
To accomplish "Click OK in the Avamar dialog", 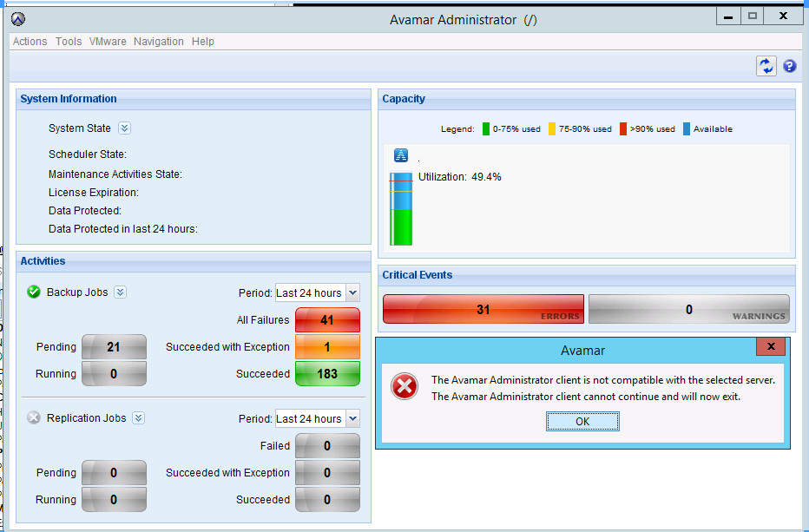I will click(582, 422).
